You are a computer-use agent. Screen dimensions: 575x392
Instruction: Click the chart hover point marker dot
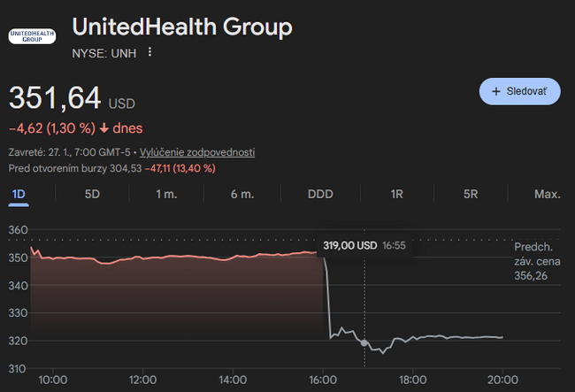click(364, 342)
